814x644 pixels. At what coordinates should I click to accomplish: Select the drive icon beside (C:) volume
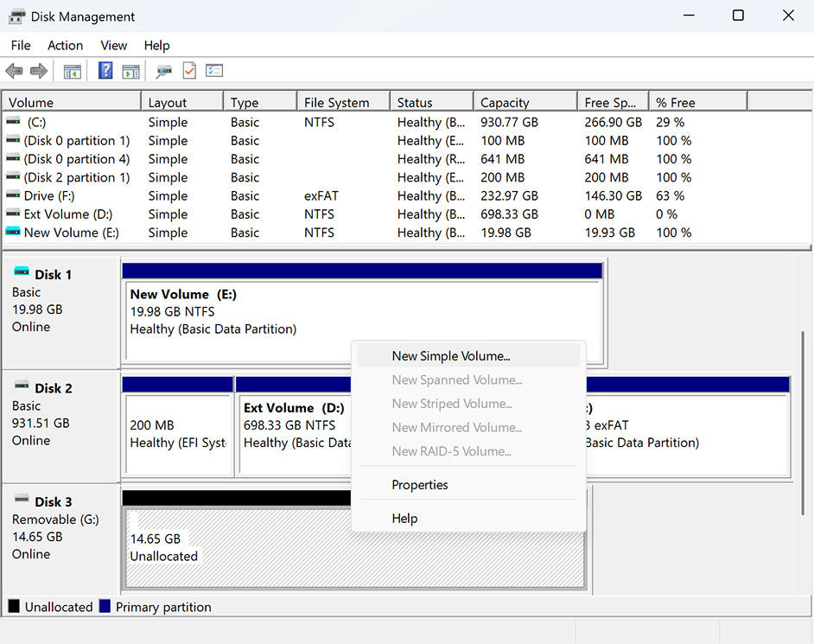click(x=12, y=122)
